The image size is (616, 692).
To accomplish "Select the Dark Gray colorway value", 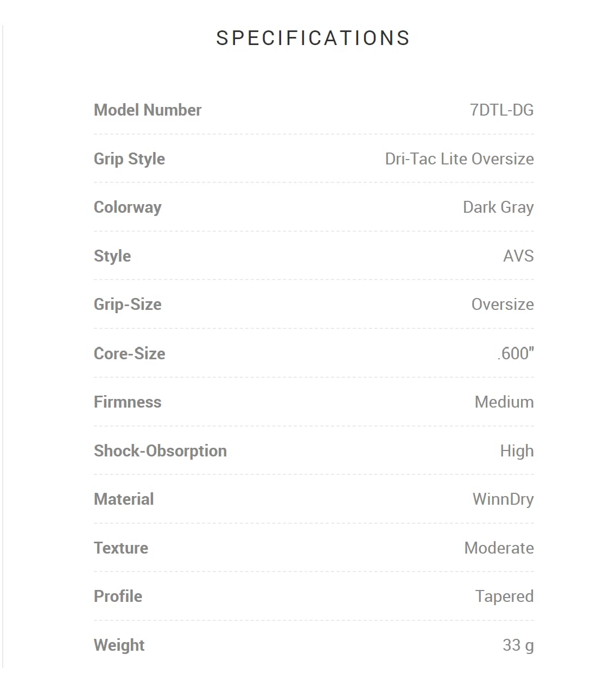I will (498, 207).
